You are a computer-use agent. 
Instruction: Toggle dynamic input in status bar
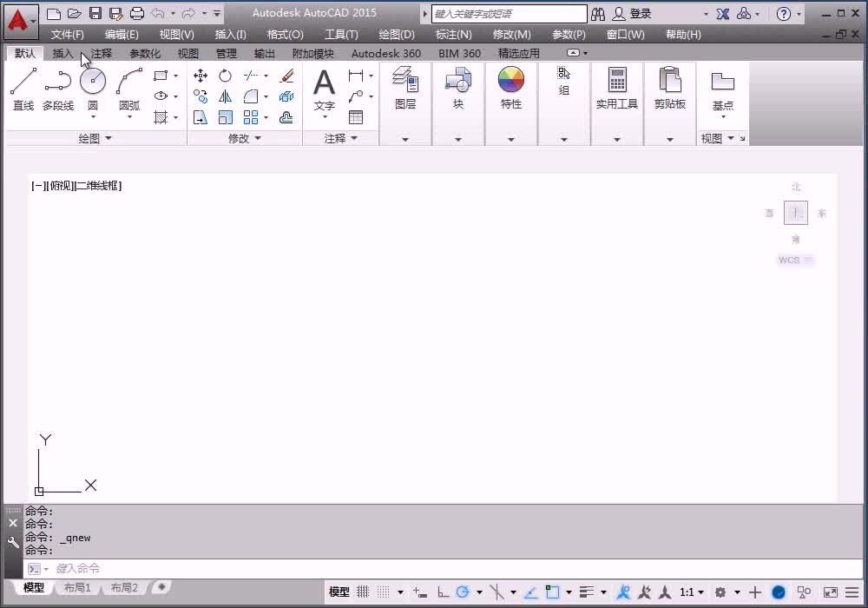[419, 592]
